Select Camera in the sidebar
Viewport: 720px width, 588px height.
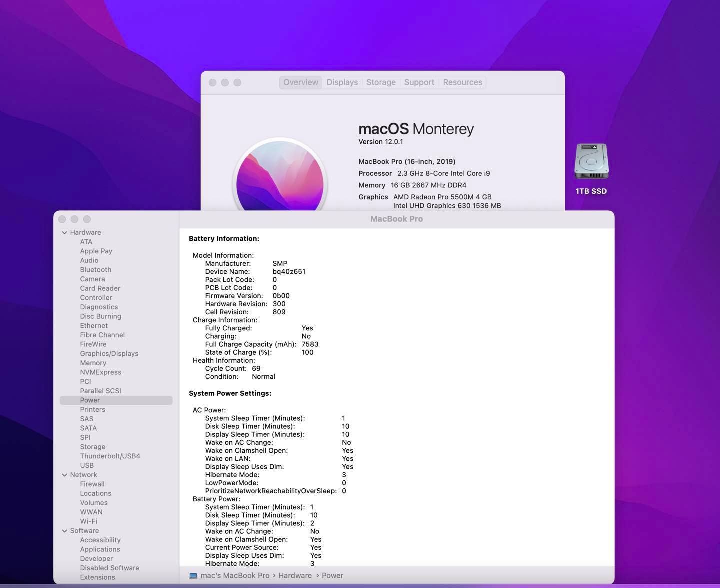tap(93, 279)
